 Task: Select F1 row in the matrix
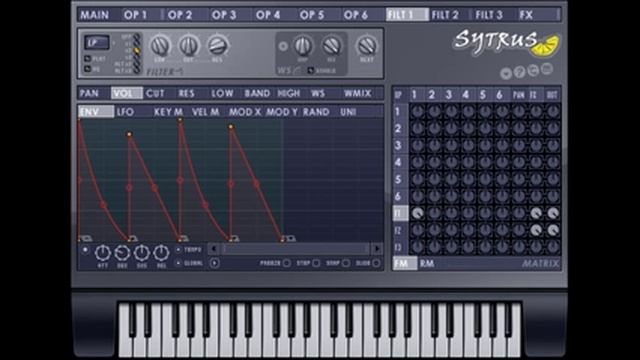tap(400, 213)
